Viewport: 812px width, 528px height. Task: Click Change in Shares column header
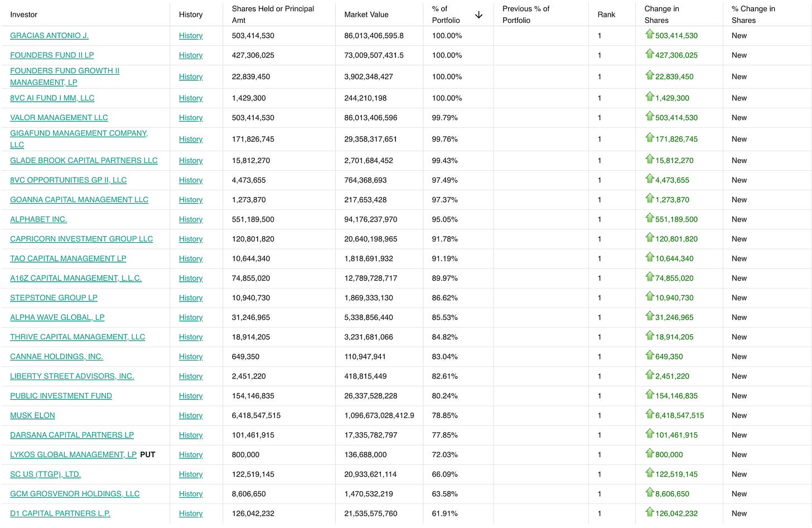tap(662, 15)
